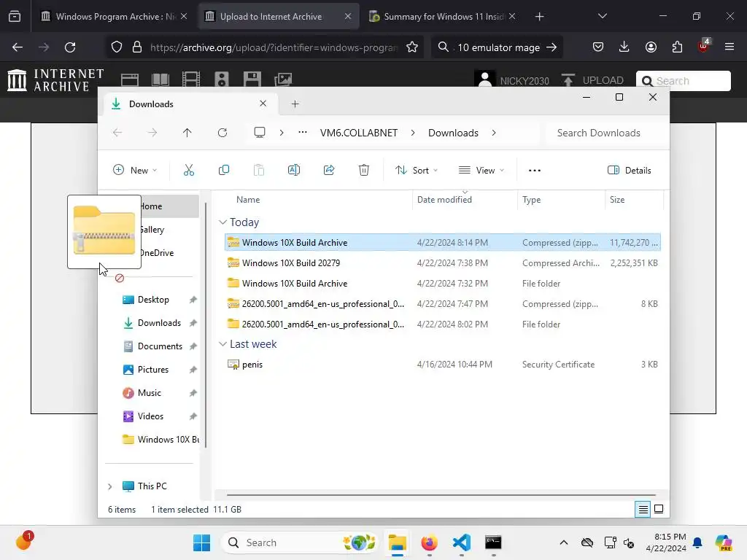Toggle the Details pane button
This screenshot has height=560, width=747.
click(x=630, y=170)
